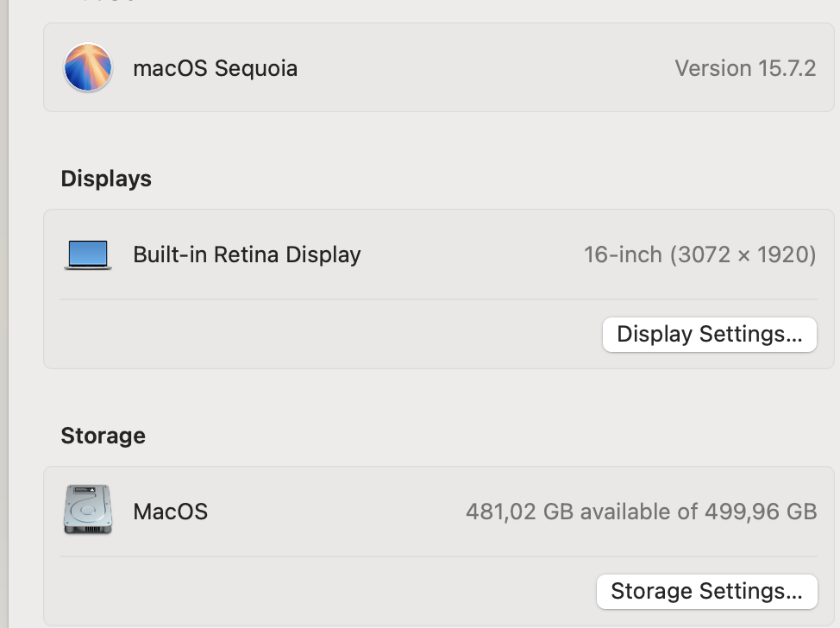Click the hard drive icon beside MacOS
Image resolution: width=840 pixels, height=628 pixels.
(x=88, y=510)
